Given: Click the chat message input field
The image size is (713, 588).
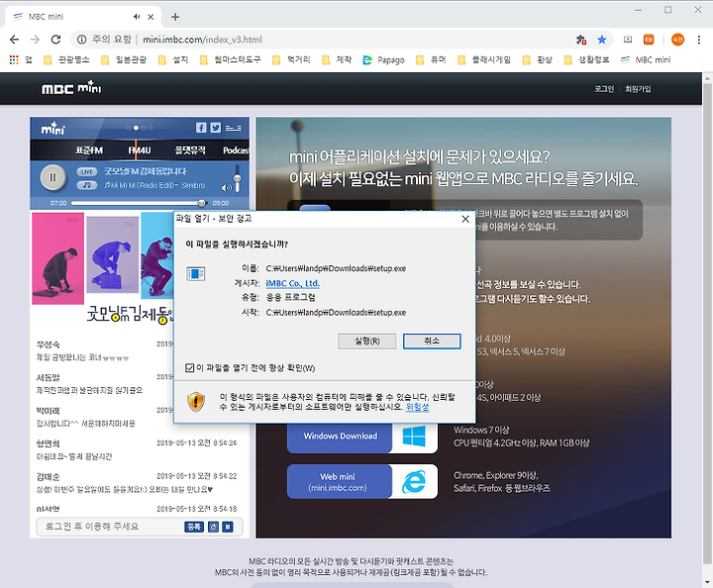Looking at the screenshot, I should (109, 527).
